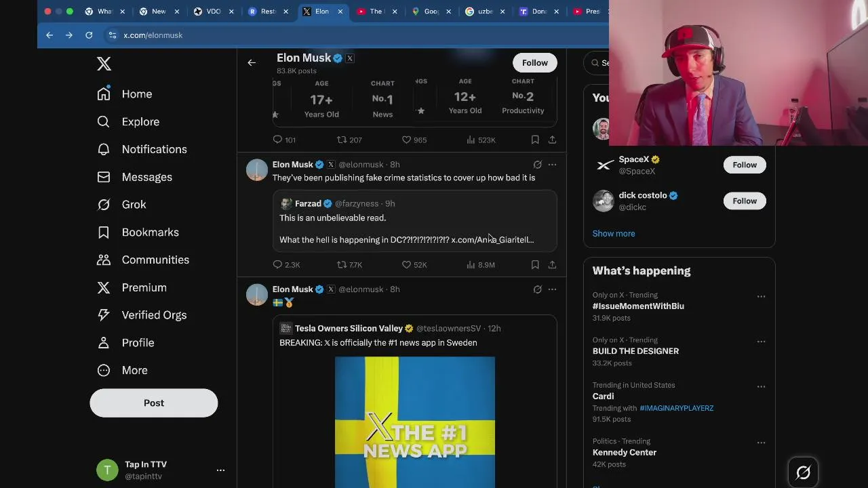
Task: Click the Post button
Action: pyautogui.click(x=154, y=403)
